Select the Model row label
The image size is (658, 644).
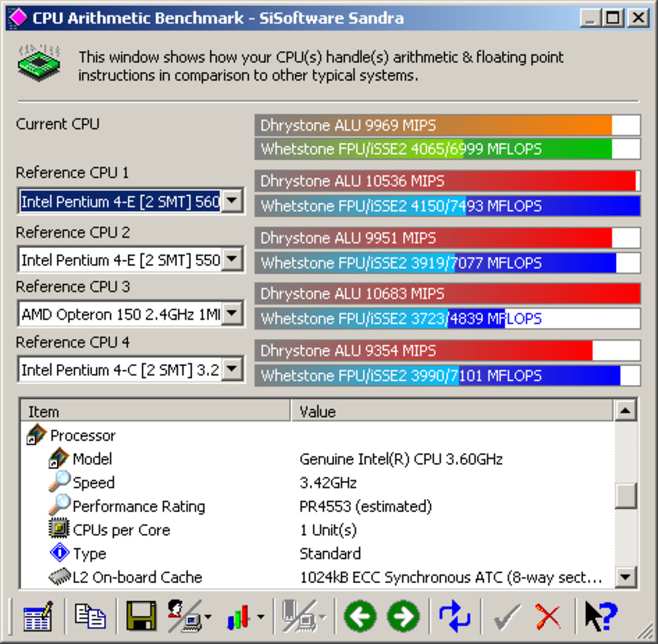pos(92,459)
